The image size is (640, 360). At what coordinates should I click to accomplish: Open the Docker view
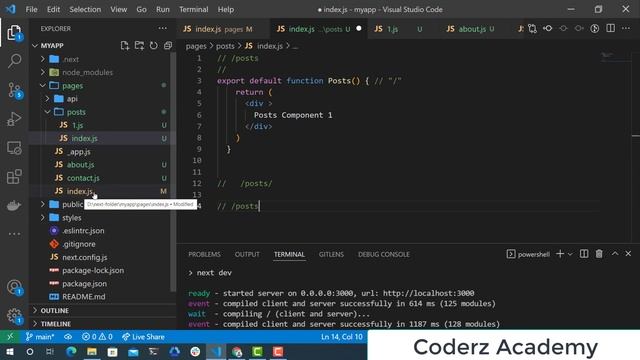tap(14, 205)
